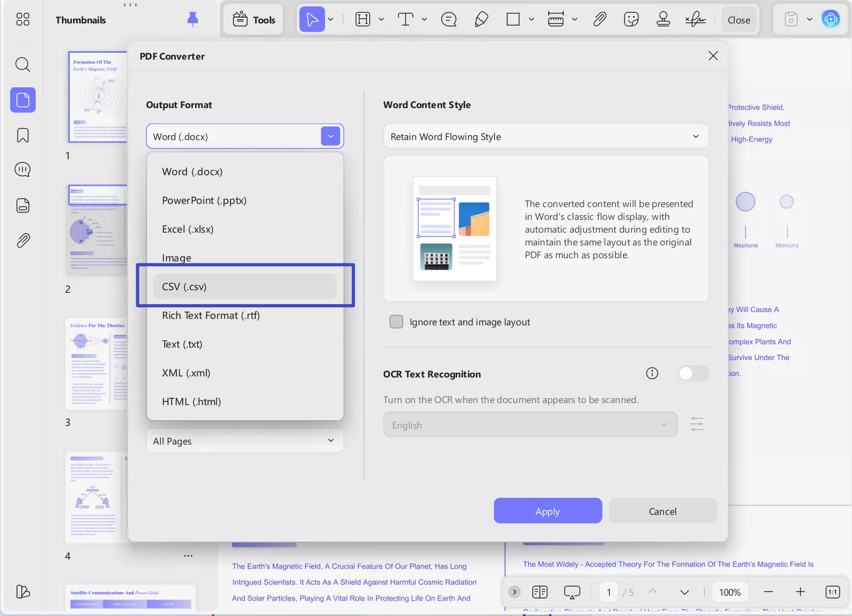The width and height of the screenshot is (852, 616).
Task: Show OCR Text Recognition info
Action: [x=652, y=373]
